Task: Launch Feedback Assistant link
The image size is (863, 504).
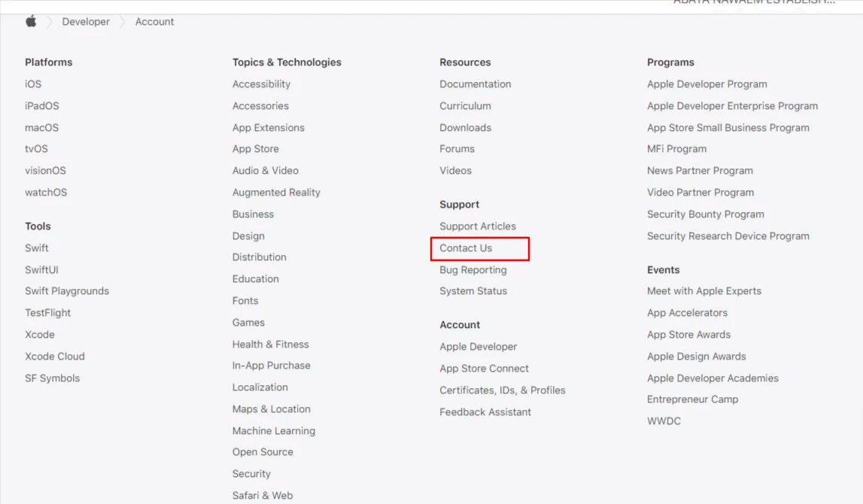Action: click(485, 412)
